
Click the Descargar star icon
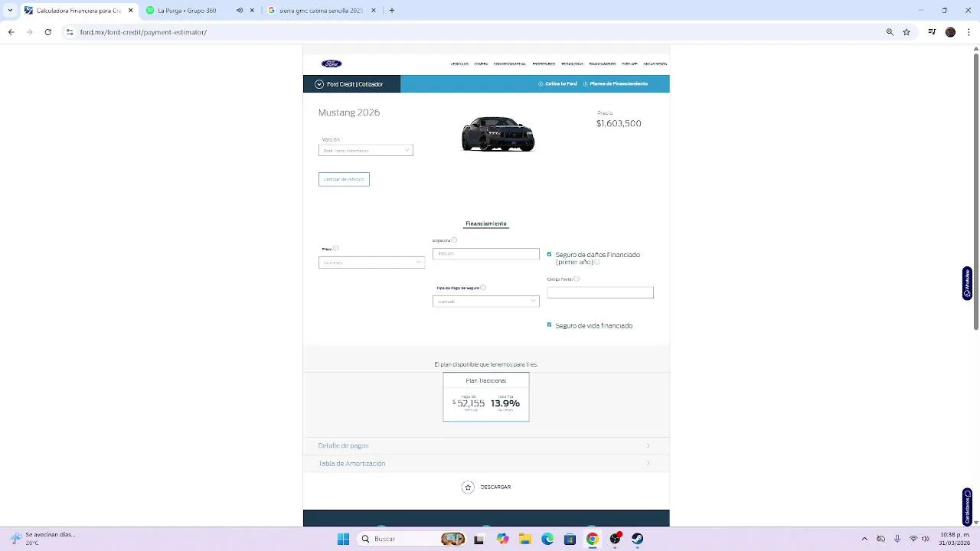[x=468, y=487]
